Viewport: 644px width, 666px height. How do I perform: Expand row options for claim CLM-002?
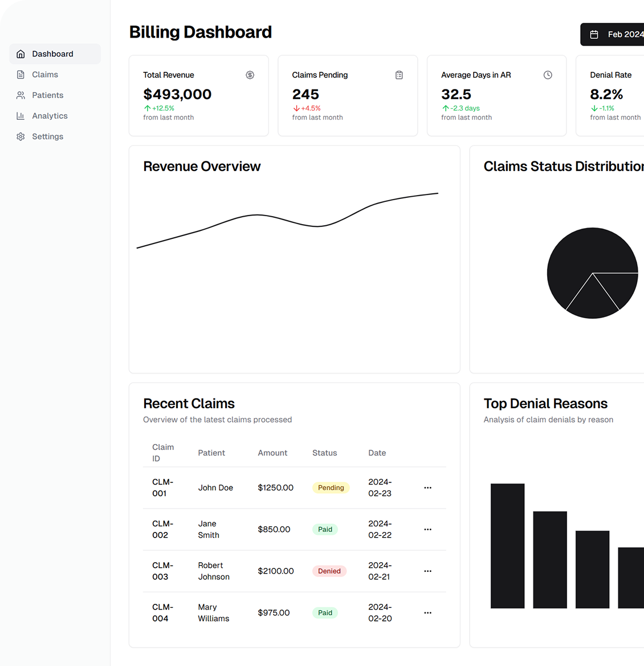pyautogui.click(x=427, y=530)
